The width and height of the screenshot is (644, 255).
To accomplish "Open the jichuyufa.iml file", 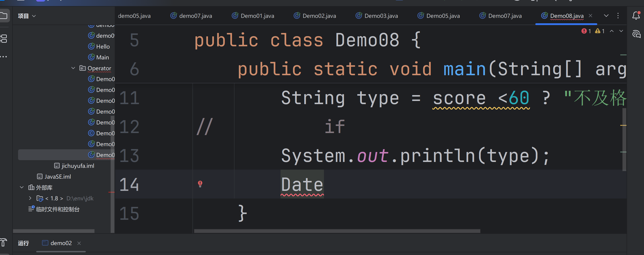I will click(77, 166).
